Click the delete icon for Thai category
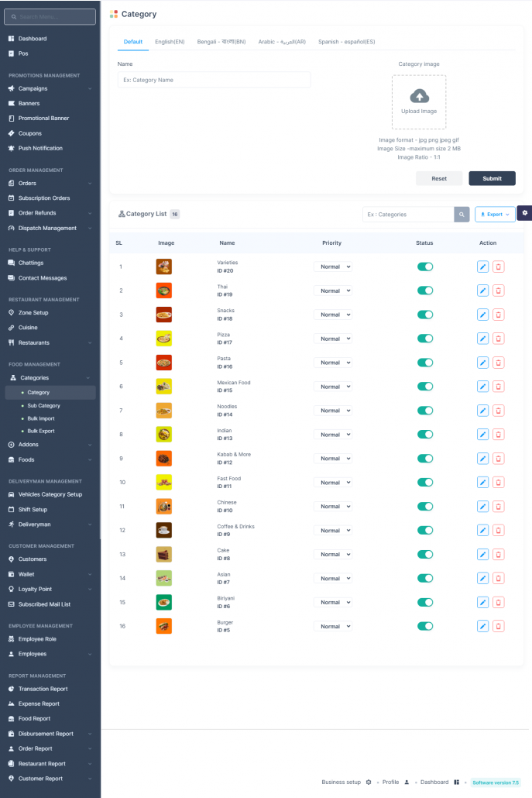This screenshot has width=532, height=798. pyautogui.click(x=498, y=291)
